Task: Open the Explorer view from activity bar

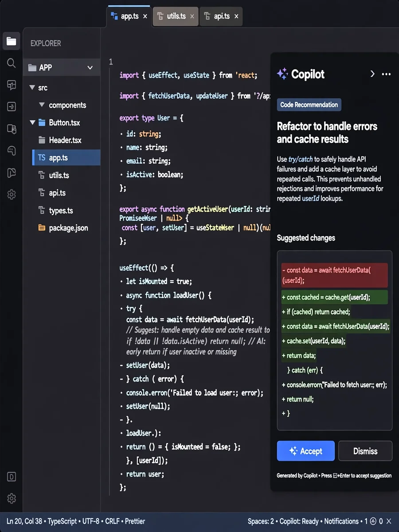Action: click(12, 41)
